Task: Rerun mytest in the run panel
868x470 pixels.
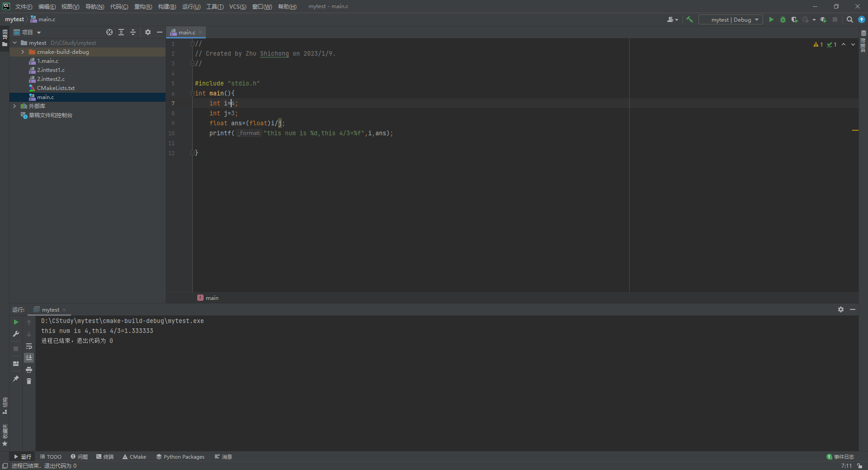Action: [16, 322]
